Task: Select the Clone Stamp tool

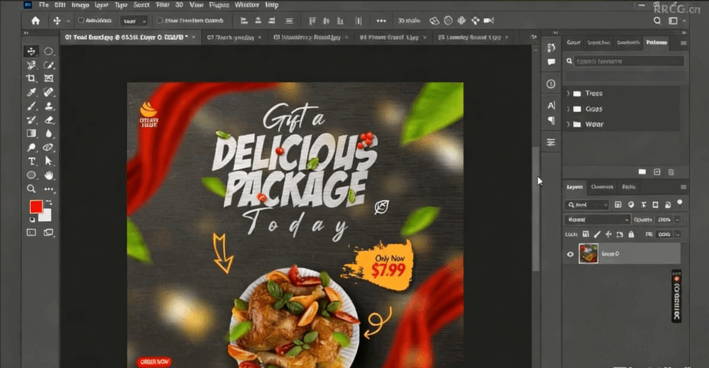Action: (x=48, y=106)
